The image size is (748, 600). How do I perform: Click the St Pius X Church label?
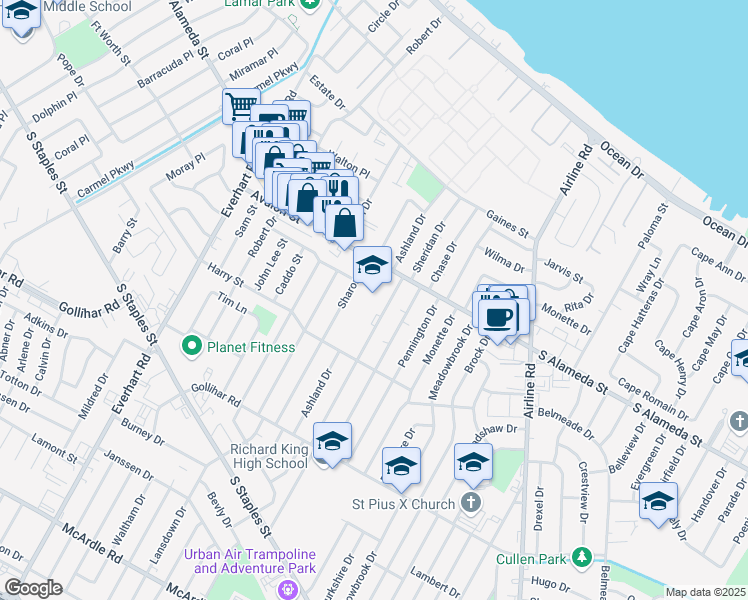click(x=404, y=504)
